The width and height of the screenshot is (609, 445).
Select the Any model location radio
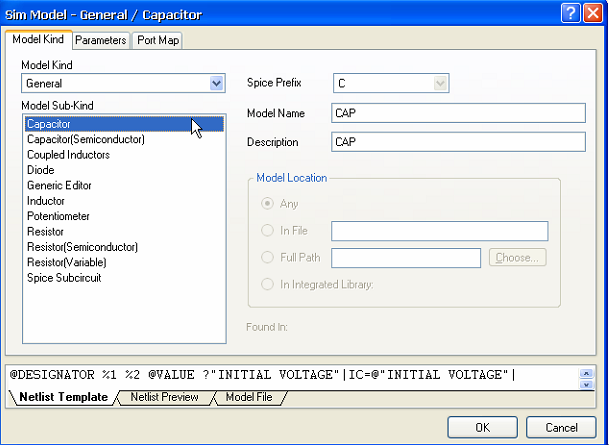pos(267,203)
